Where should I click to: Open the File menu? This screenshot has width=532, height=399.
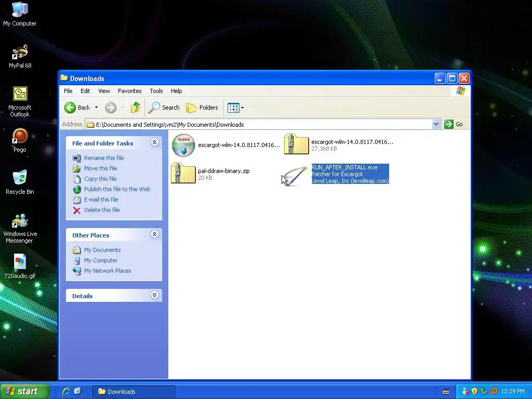(x=68, y=91)
